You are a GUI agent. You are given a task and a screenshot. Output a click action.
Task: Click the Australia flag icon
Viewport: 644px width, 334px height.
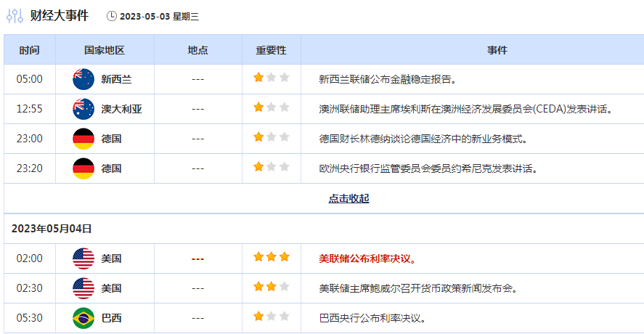point(83,109)
